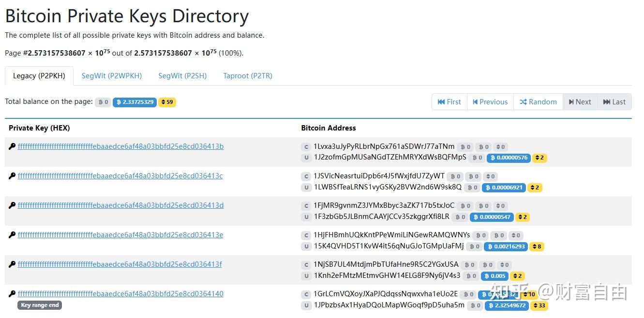Screen dimensions: 644x318
Task: Click key icon beside private key ending 413d
Action: pyautogui.click(x=12, y=205)
